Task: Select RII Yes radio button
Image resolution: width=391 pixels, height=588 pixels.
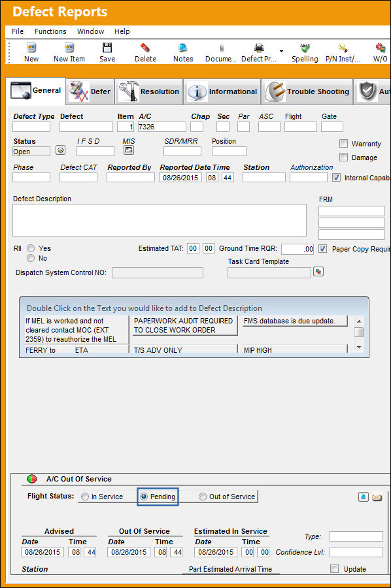Action: tap(31, 248)
